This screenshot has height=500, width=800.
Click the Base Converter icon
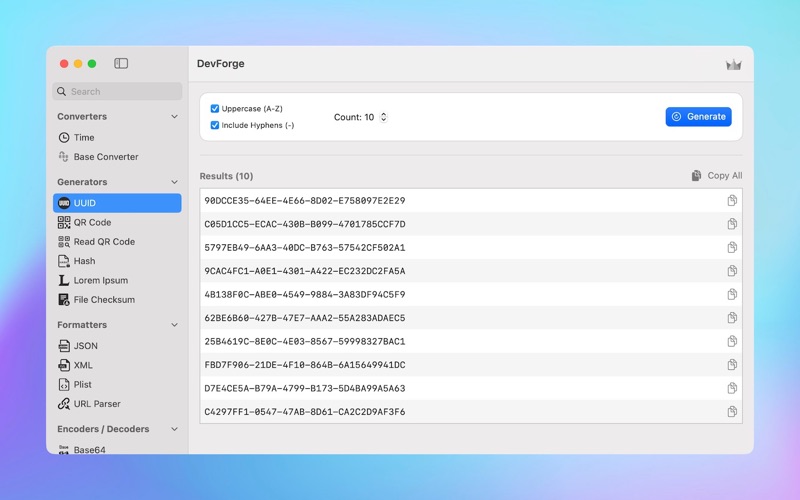click(64, 157)
